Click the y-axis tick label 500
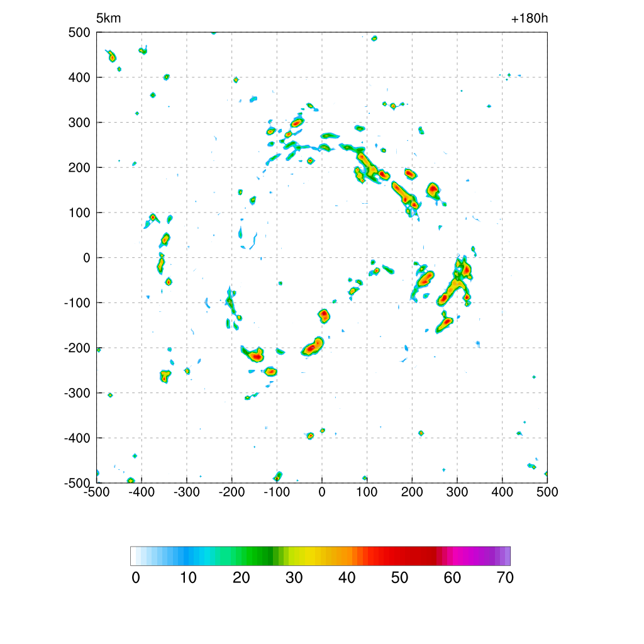The height and width of the screenshot is (644, 644). (79, 33)
